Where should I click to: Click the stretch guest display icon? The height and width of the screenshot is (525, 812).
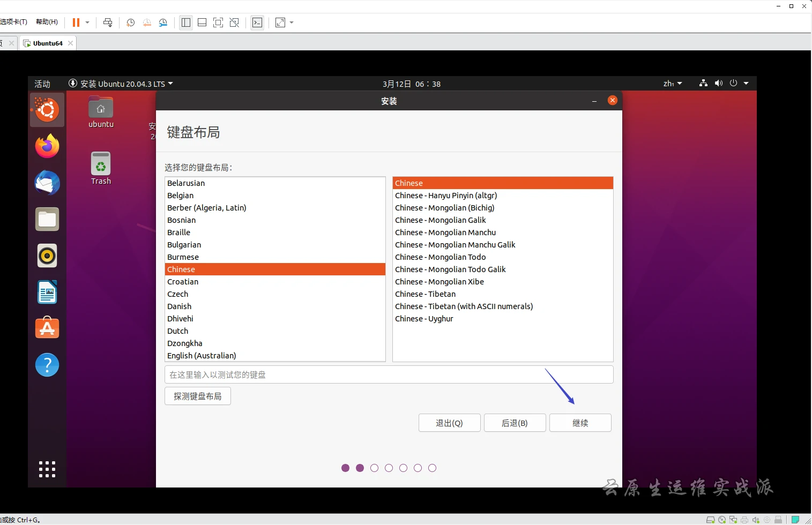click(280, 22)
